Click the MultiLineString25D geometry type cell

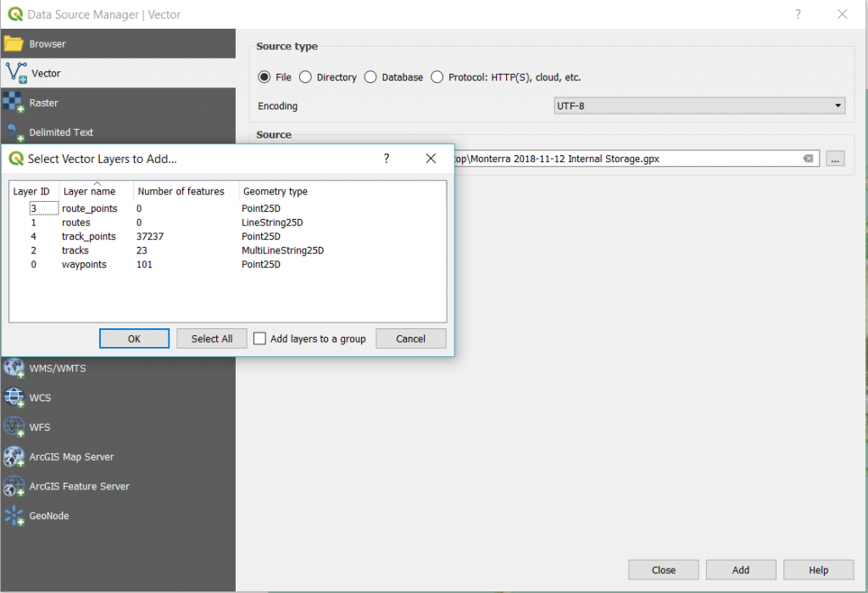[x=282, y=250]
